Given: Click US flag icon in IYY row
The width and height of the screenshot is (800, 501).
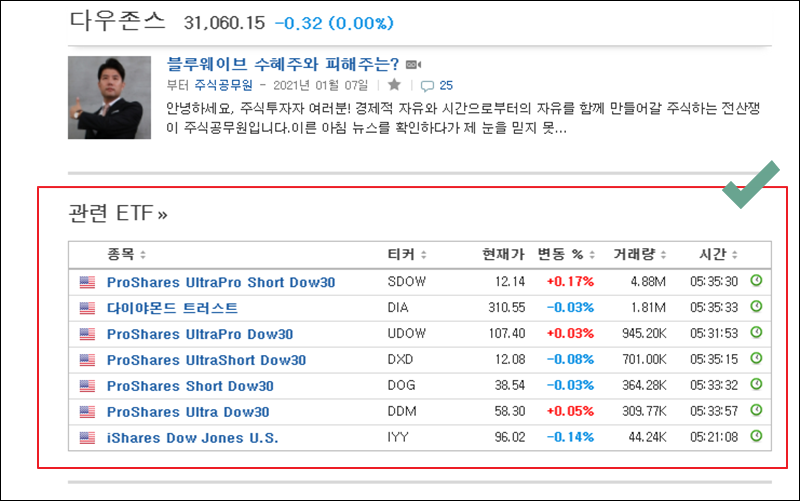Looking at the screenshot, I should click(x=87, y=438).
